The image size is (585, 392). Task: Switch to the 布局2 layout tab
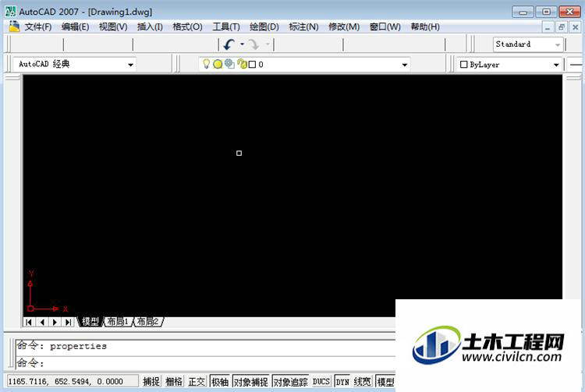(x=147, y=321)
